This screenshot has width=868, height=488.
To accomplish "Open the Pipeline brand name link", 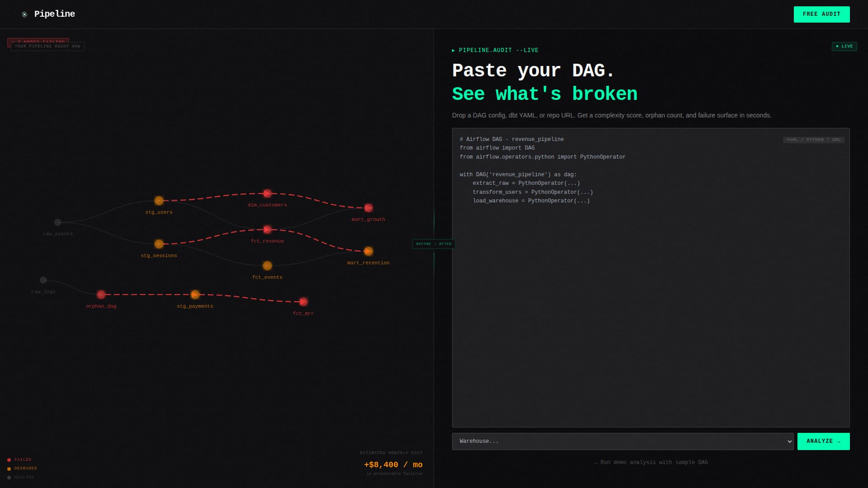I will (x=55, y=14).
